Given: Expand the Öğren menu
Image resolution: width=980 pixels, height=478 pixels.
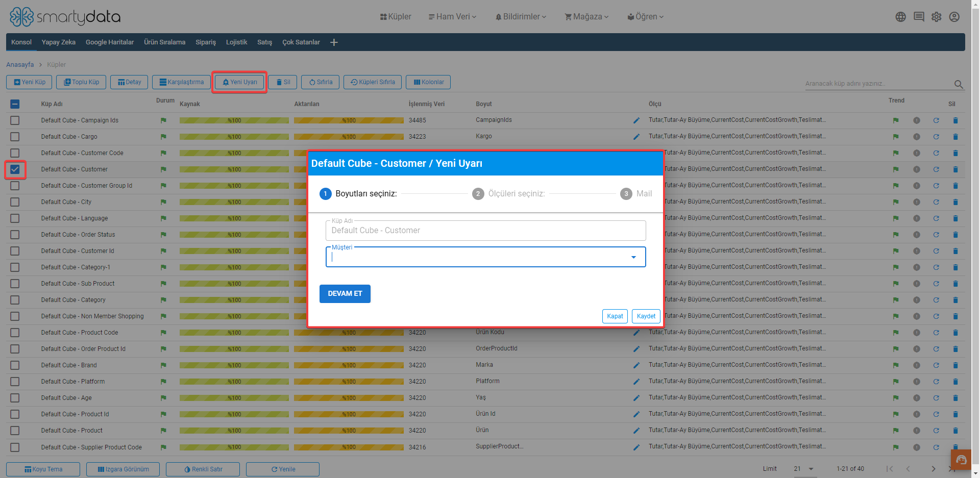Looking at the screenshot, I should point(646,17).
